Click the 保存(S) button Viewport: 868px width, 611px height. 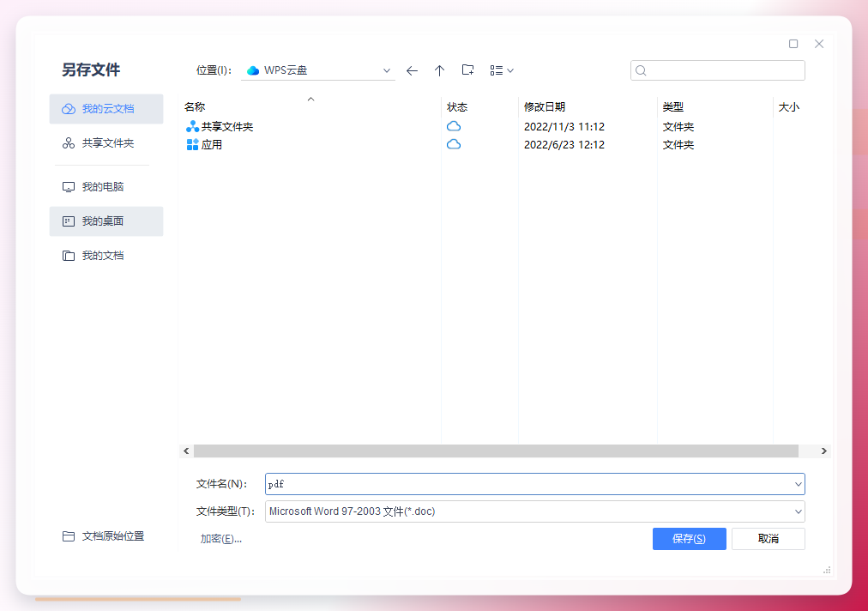point(690,538)
